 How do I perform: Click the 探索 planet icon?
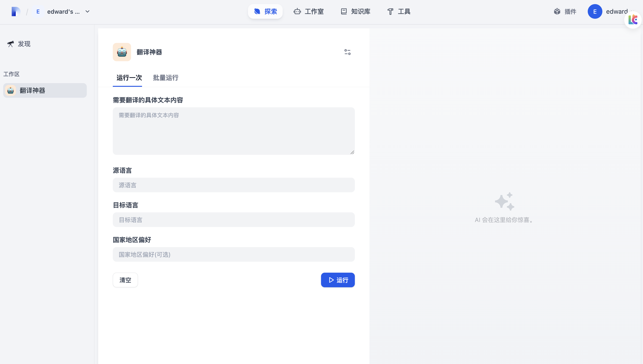click(x=257, y=11)
